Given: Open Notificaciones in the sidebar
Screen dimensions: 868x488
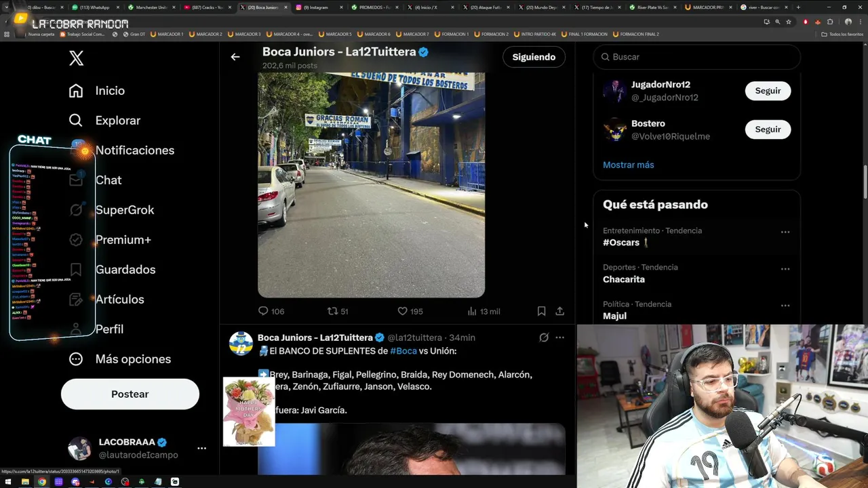Looking at the screenshot, I should [x=121, y=150].
